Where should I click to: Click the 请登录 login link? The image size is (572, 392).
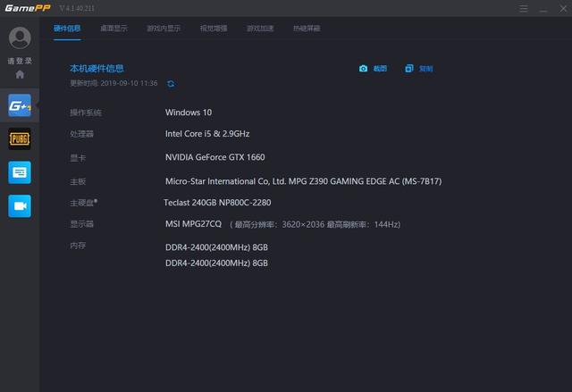point(20,61)
